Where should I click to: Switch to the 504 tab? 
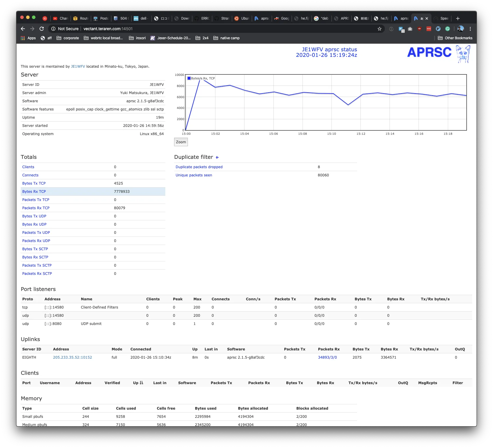click(121, 18)
